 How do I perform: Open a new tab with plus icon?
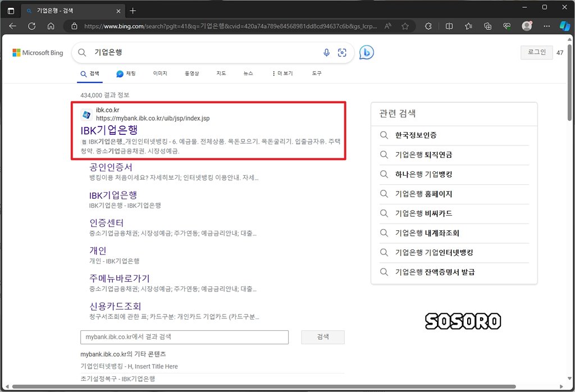(x=133, y=11)
